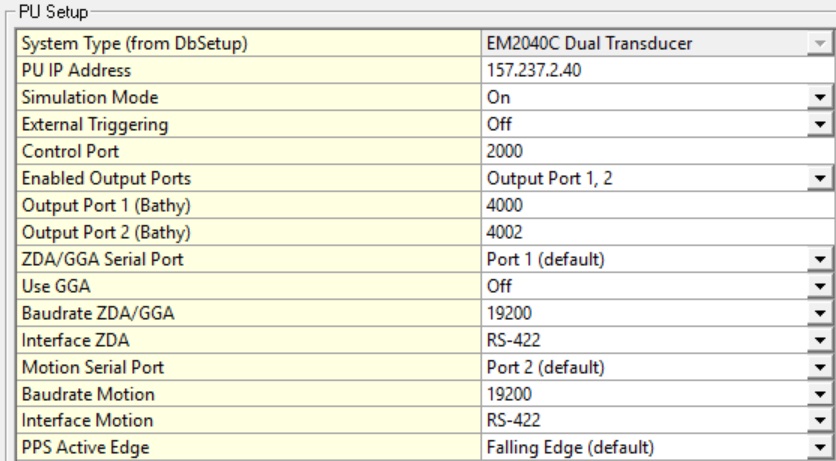
Task: Expand Motion Serial Port dropdown
Action: click(821, 368)
